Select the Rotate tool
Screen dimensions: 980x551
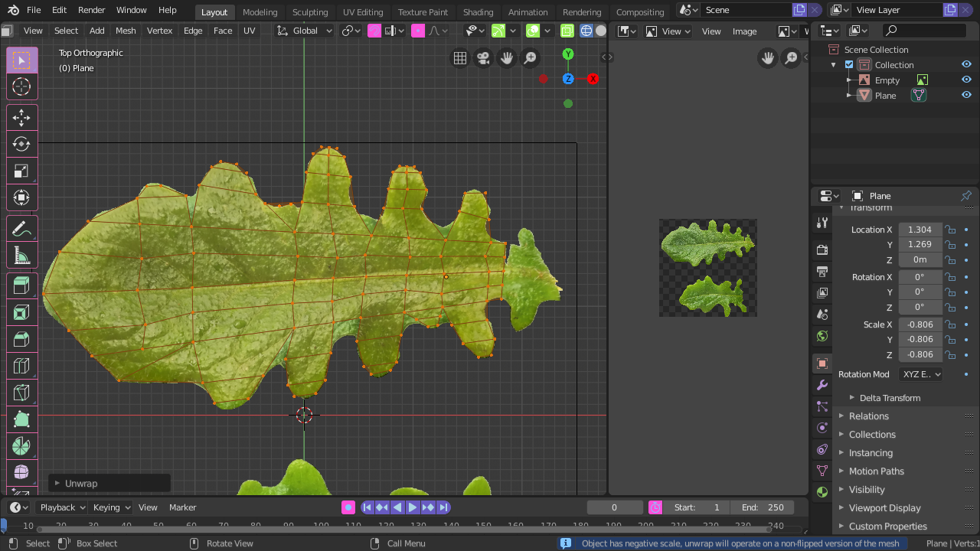(x=21, y=144)
